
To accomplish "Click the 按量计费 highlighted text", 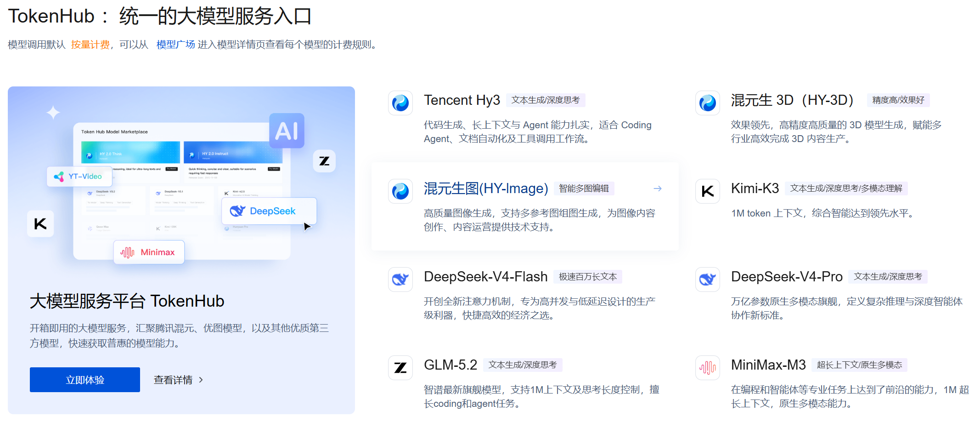I will [x=90, y=45].
